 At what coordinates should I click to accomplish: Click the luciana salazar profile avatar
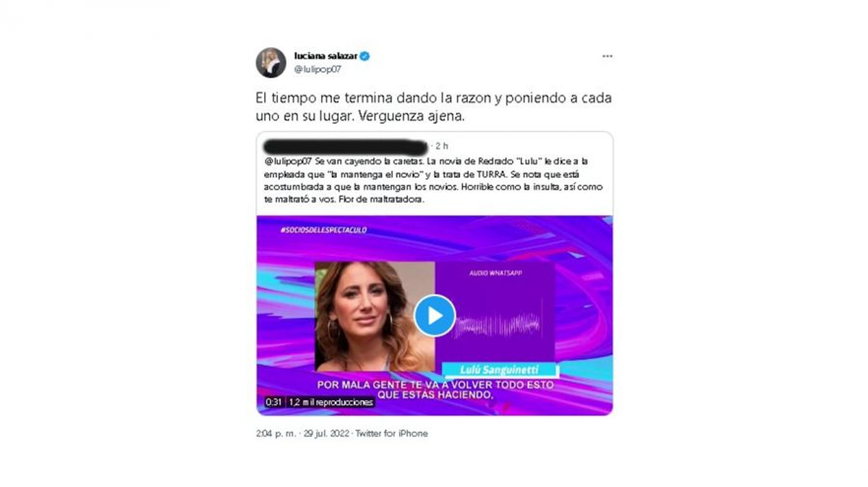coord(271,62)
